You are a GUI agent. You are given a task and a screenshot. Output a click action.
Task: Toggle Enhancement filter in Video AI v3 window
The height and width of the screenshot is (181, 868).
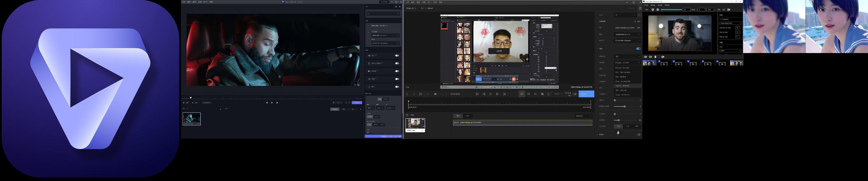[x=397, y=79]
